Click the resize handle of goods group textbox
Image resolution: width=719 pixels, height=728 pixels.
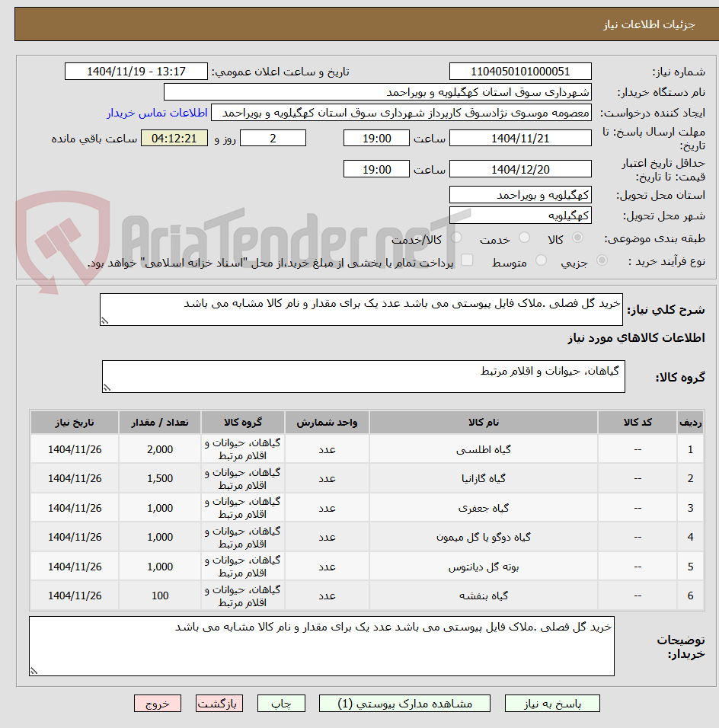[107, 388]
